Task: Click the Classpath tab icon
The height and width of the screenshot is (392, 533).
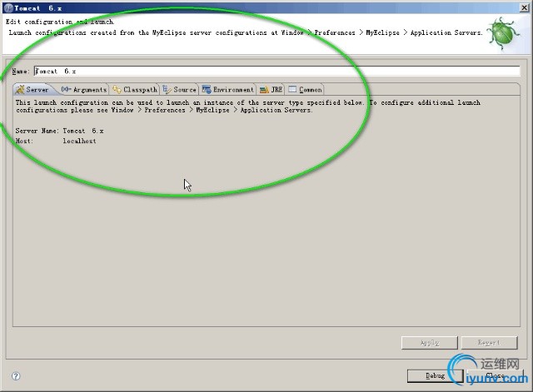Action: (117, 89)
